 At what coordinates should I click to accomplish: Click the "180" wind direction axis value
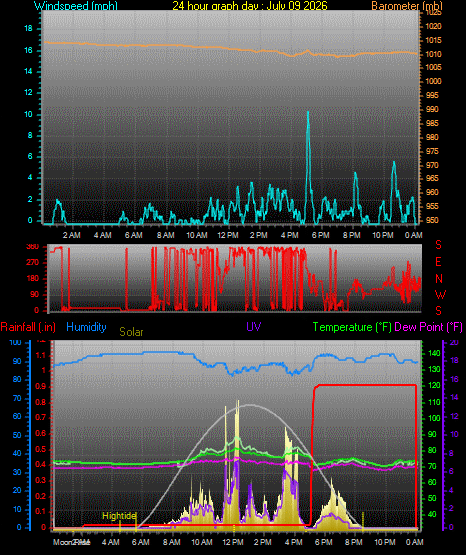pyautogui.click(x=33, y=279)
